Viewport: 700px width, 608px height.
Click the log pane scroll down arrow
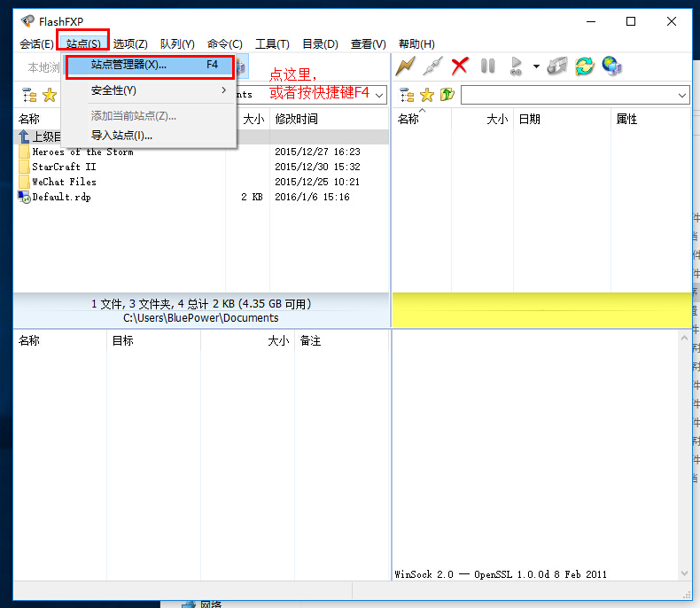(x=684, y=573)
